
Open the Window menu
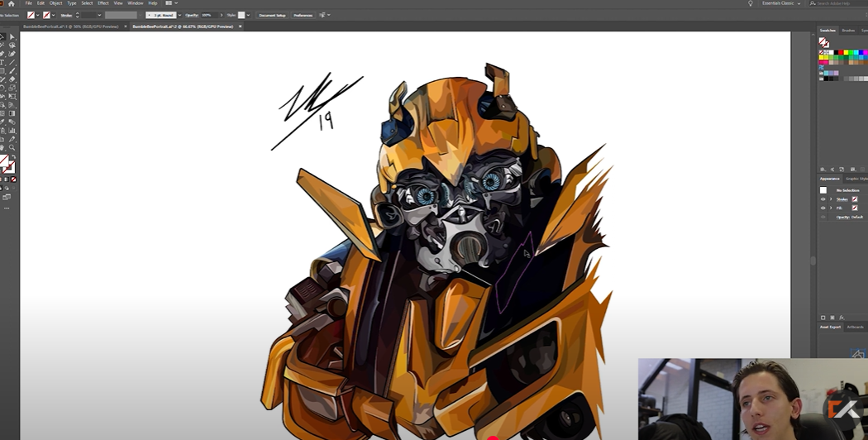click(135, 3)
